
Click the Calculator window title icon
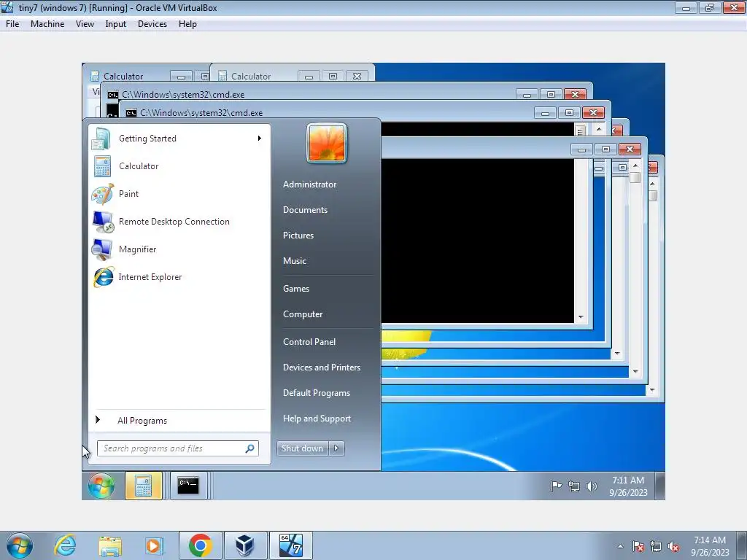pos(95,76)
